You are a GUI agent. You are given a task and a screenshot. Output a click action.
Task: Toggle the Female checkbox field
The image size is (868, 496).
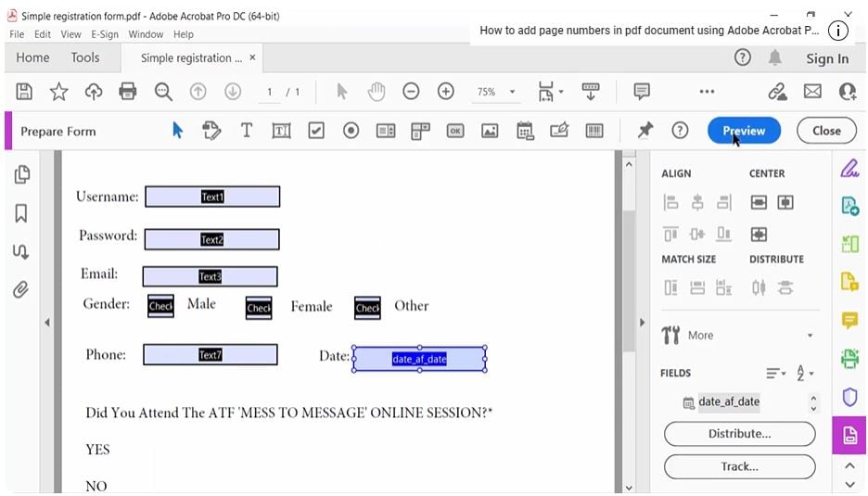click(259, 308)
